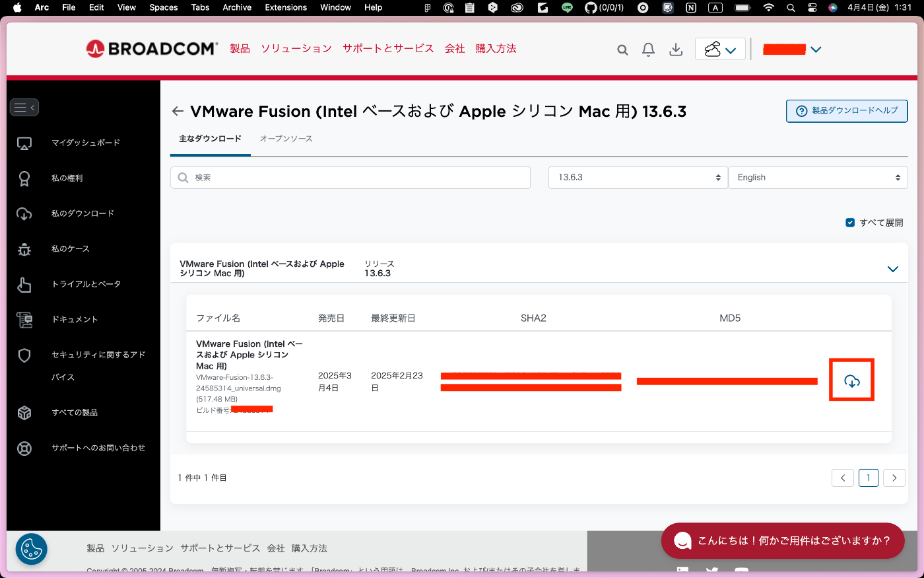Open 製品 in top navigation
This screenshot has width=924, height=578.
[x=240, y=49]
